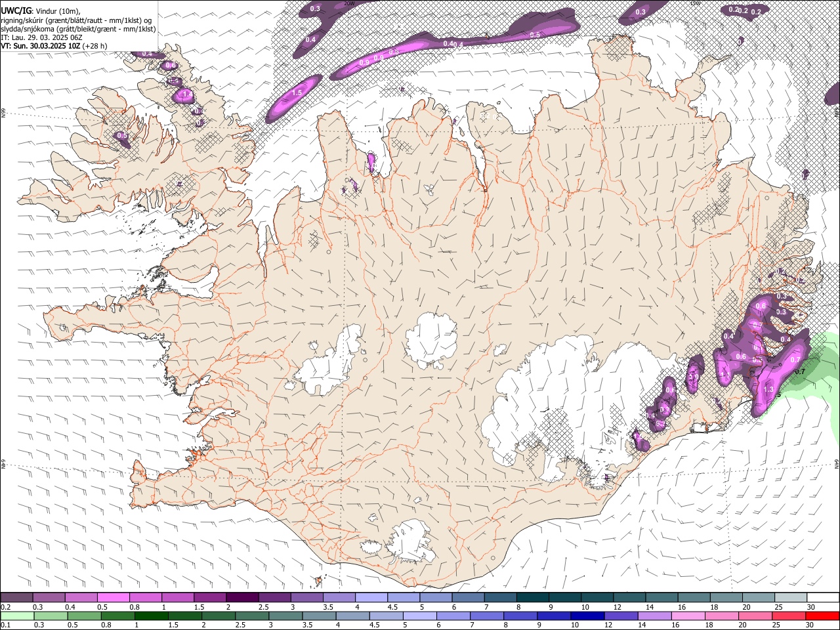Screen dimensions: 840x630
Task: Click the 1.4 precipitation label in the Westfjords
Action: click(x=187, y=95)
